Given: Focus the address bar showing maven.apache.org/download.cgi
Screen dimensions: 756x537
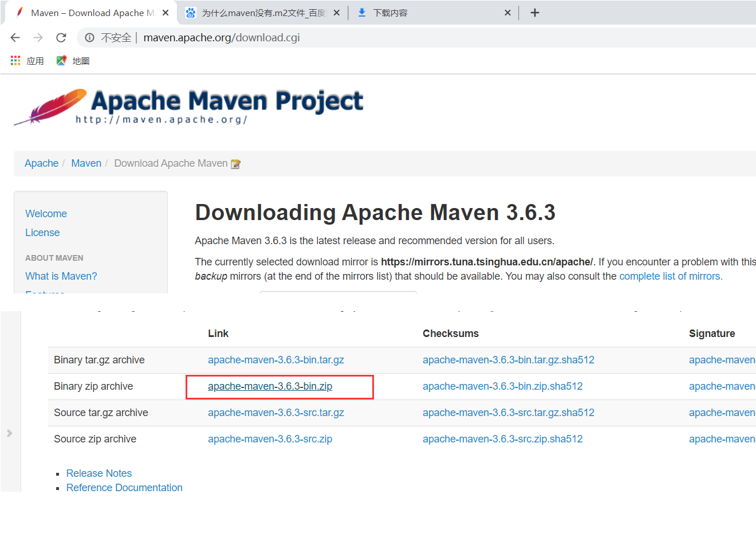Looking at the screenshot, I should click(x=222, y=38).
